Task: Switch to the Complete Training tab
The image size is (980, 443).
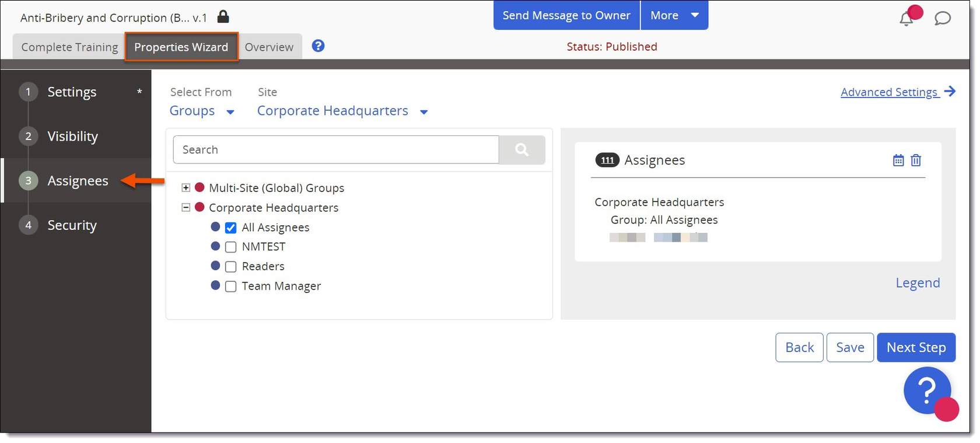Action: point(69,47)
